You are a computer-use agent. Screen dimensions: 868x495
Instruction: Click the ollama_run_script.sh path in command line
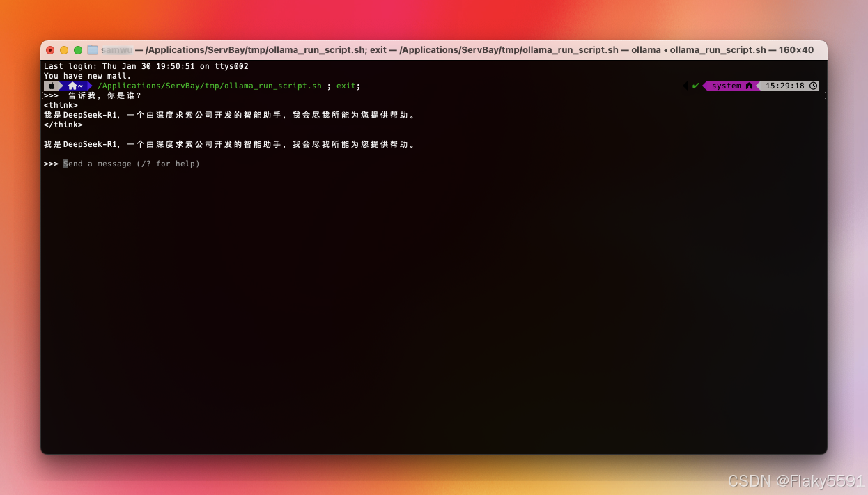point(210,86)
